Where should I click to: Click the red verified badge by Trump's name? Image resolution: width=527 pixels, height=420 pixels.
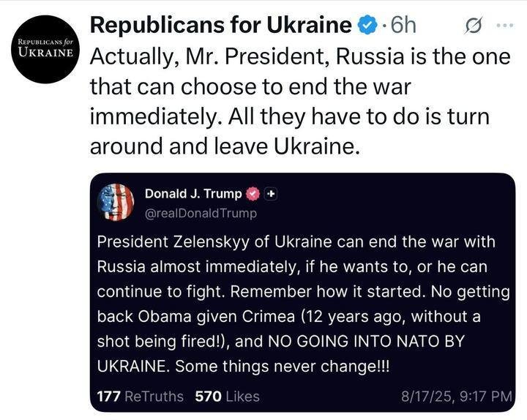253,194
